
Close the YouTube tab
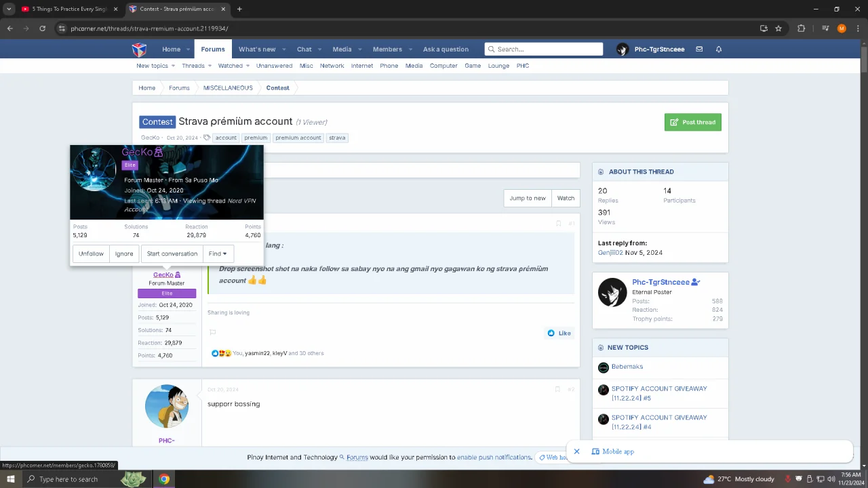[x=115, y=9]
